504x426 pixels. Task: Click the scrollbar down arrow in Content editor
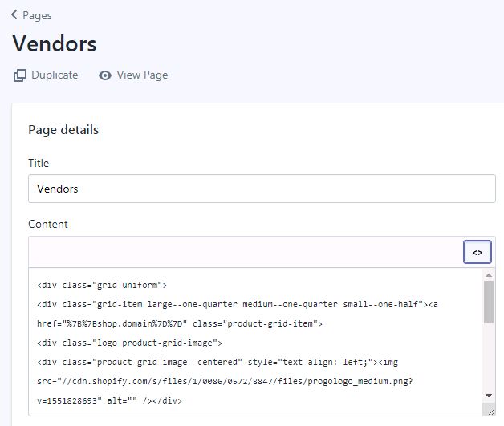489,395
